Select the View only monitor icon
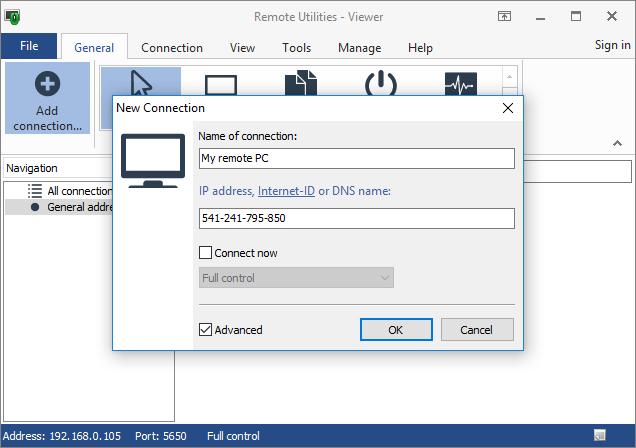 click(x=220, y=81)
